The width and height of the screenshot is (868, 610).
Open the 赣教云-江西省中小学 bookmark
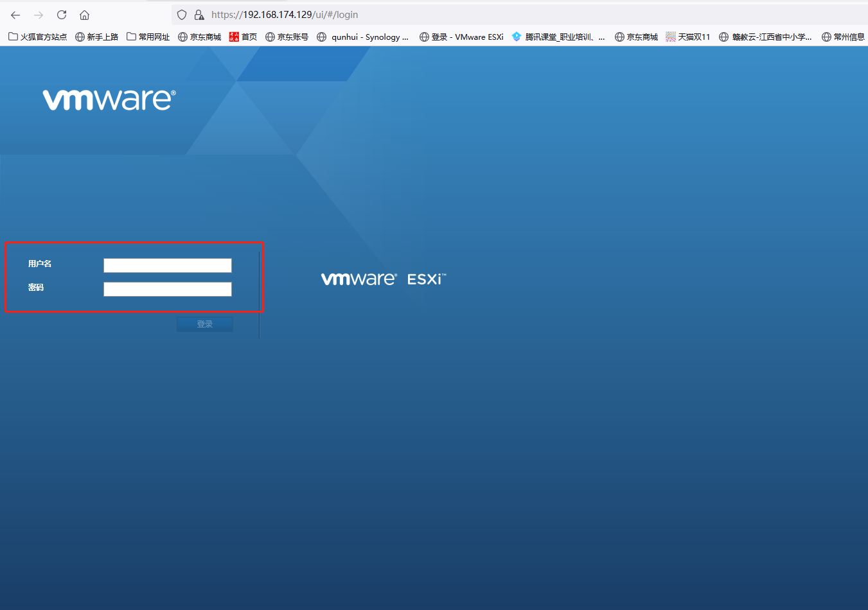(766, 37)
